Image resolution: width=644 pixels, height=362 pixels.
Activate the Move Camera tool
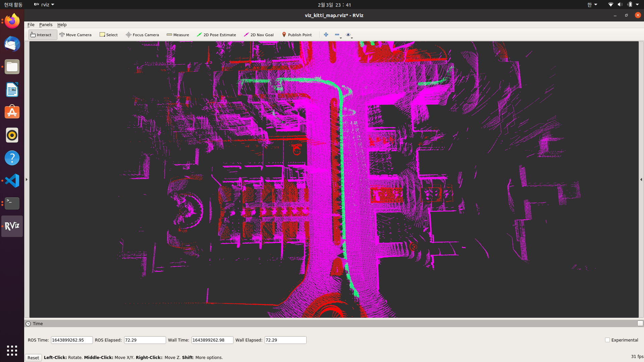tap(75, 35)
